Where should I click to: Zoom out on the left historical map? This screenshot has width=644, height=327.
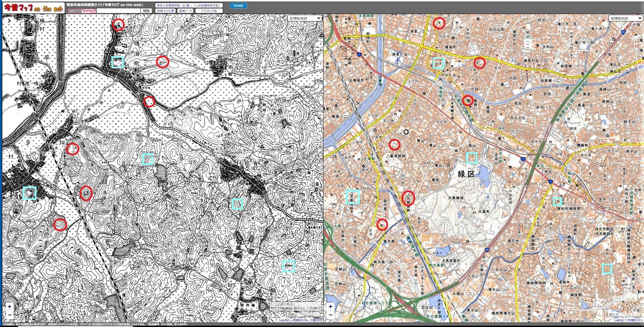tap(9, 315)
